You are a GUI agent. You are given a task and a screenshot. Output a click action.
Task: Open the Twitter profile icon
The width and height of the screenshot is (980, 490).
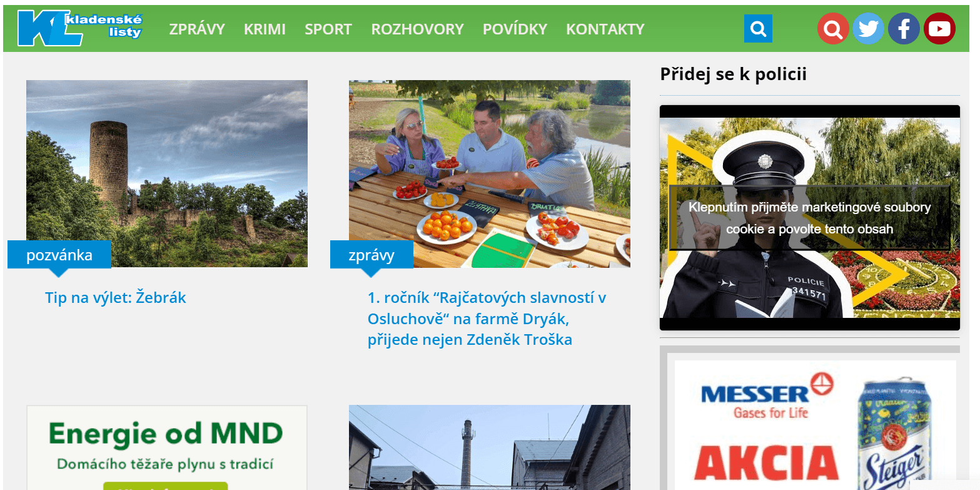pos(868,28)
